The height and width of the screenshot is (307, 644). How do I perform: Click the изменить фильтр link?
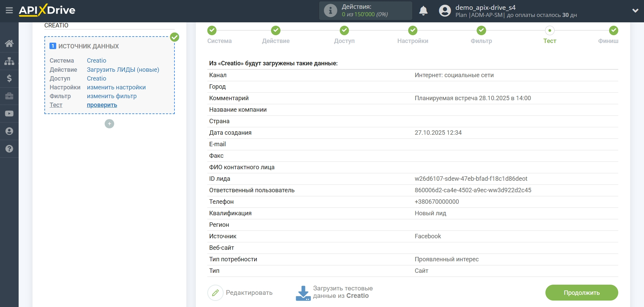point(112,96)
